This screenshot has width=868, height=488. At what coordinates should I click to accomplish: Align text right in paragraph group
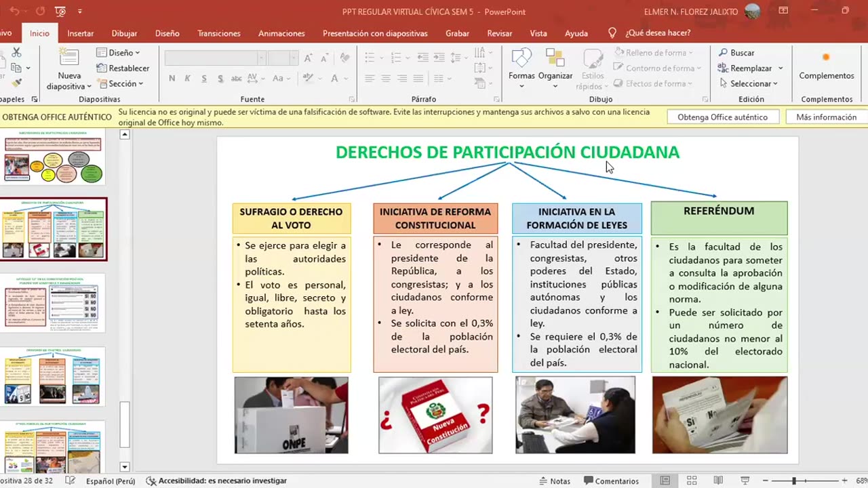tap(403, 79)
